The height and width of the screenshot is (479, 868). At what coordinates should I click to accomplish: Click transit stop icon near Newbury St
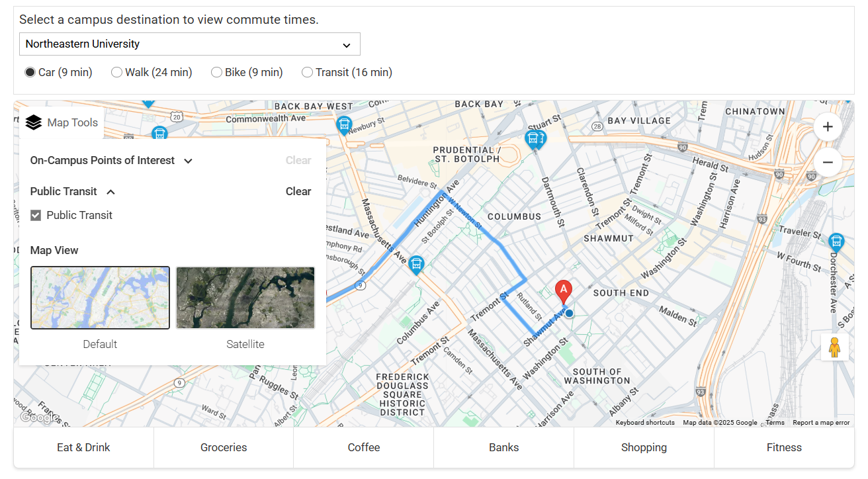[x=343, y=125]
